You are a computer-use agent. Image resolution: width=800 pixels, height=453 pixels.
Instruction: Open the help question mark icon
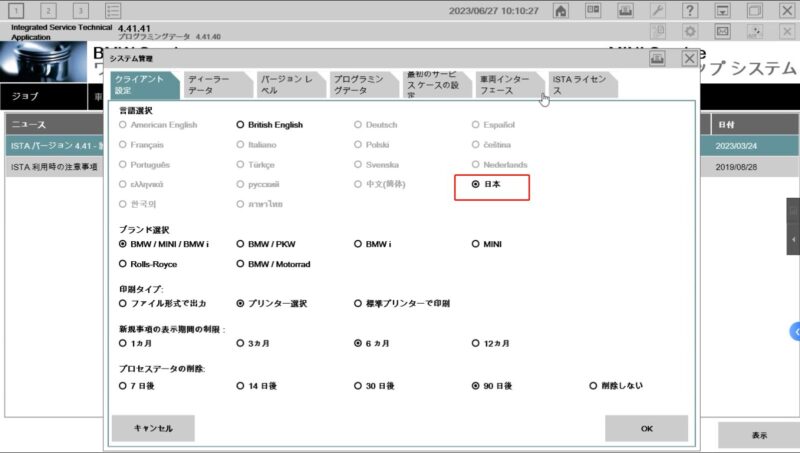point(690,11)
